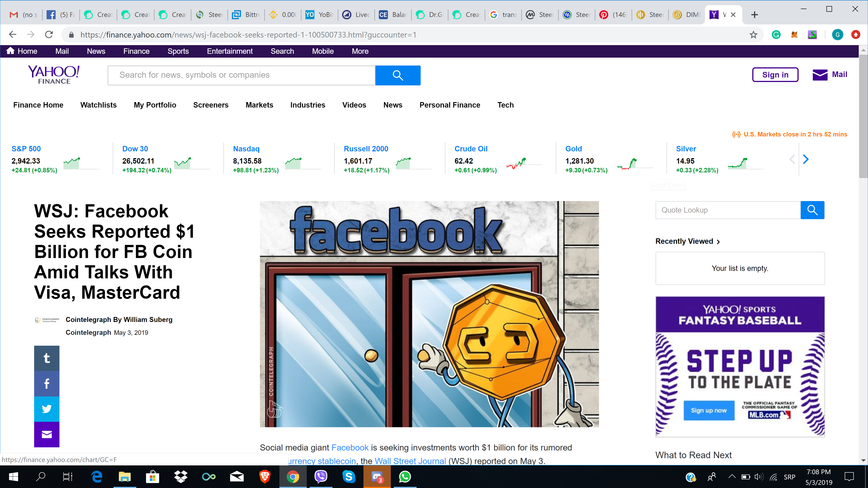This screenshot has height=488, width=868.
Task: Click the Facebook share icon
Action: click(x=47, y=384)
